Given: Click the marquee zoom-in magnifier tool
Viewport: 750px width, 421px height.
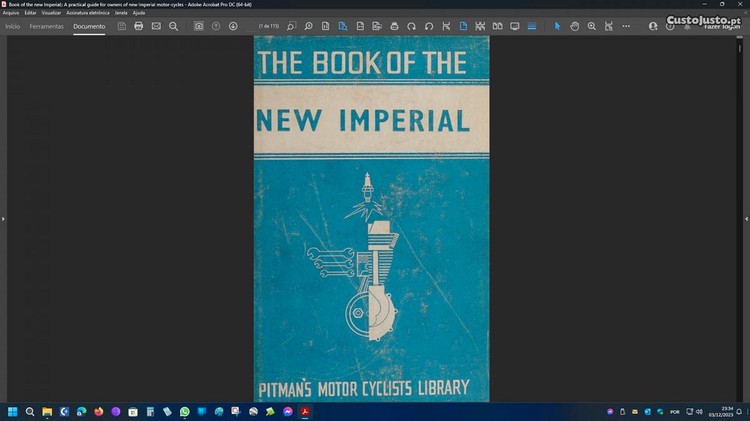Looking at the screenshot, I should pos(592,26).
